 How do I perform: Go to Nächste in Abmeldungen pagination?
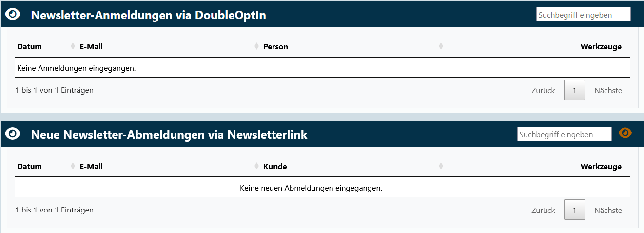(x=608, y=211)
